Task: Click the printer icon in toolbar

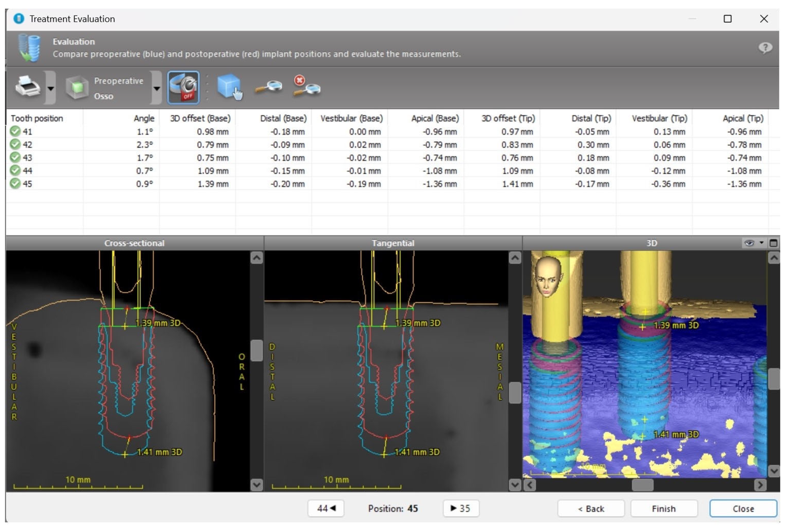Action: pos(28,87)
